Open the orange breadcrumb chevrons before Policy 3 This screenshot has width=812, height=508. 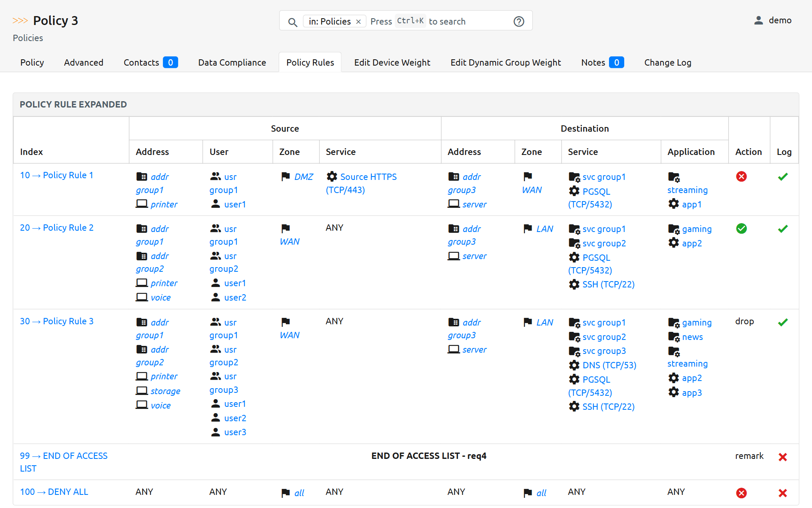click(x=20, y=21)
